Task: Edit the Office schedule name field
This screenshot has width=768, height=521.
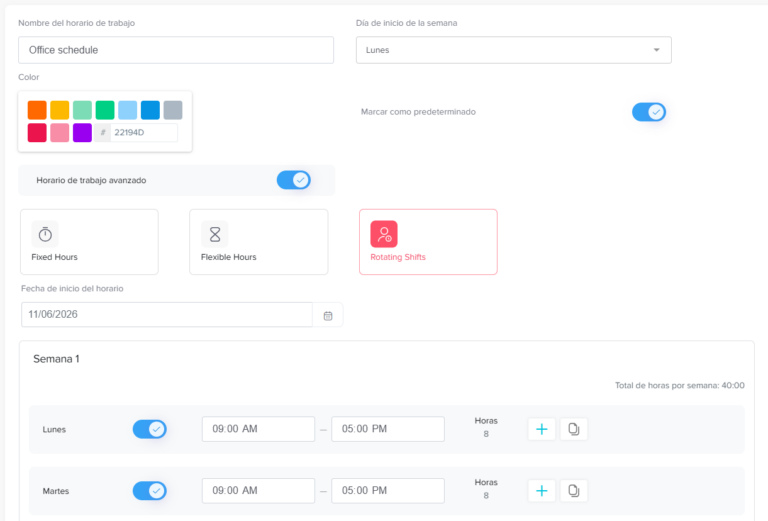Action: tap(176, 50)
